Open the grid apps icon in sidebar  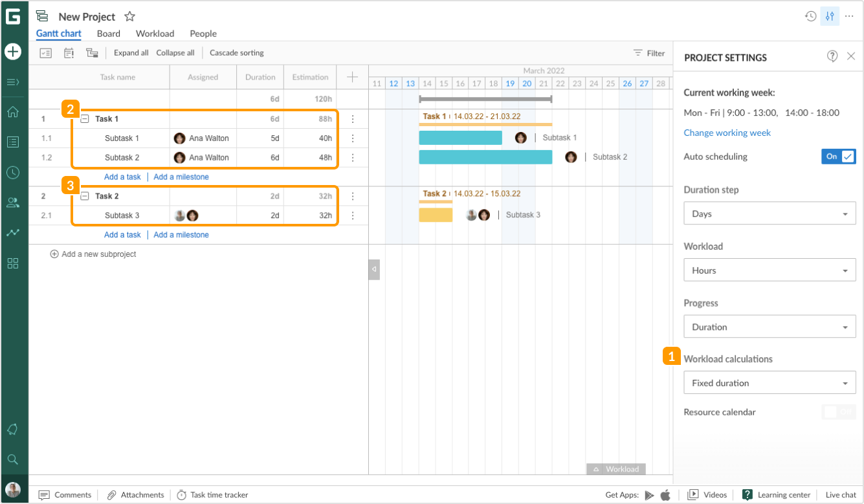(x=13, y=263)
